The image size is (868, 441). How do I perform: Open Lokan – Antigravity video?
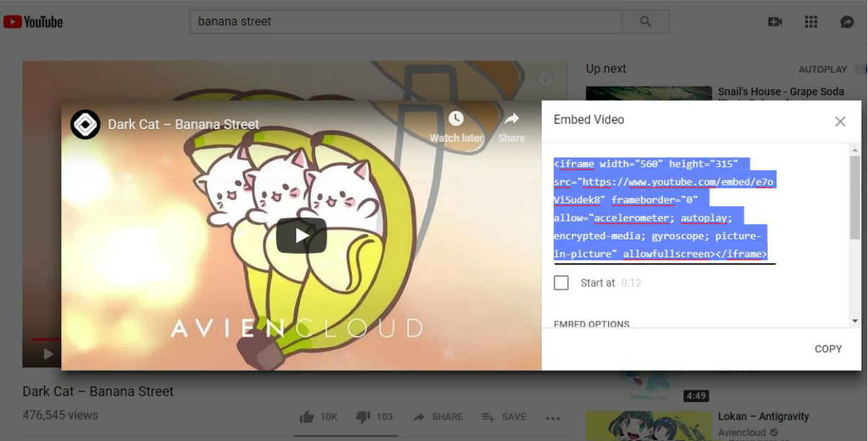tap(763, 416)
